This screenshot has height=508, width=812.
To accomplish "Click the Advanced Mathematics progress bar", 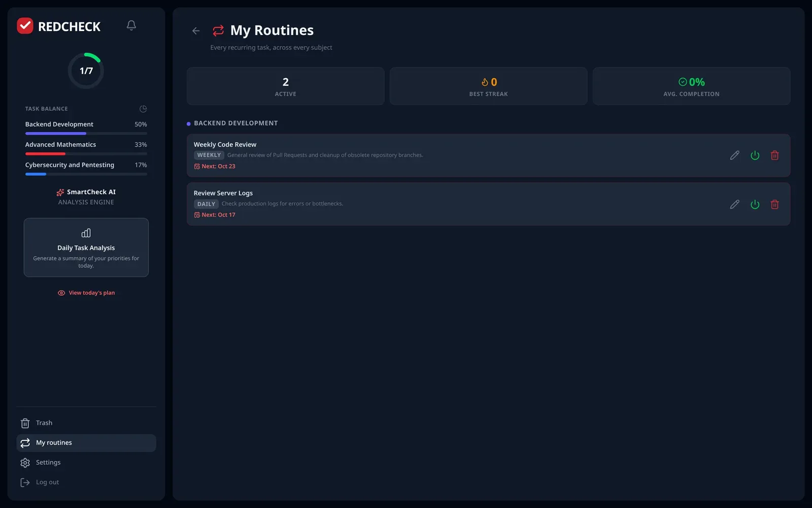I will click(x=86, y=154).
